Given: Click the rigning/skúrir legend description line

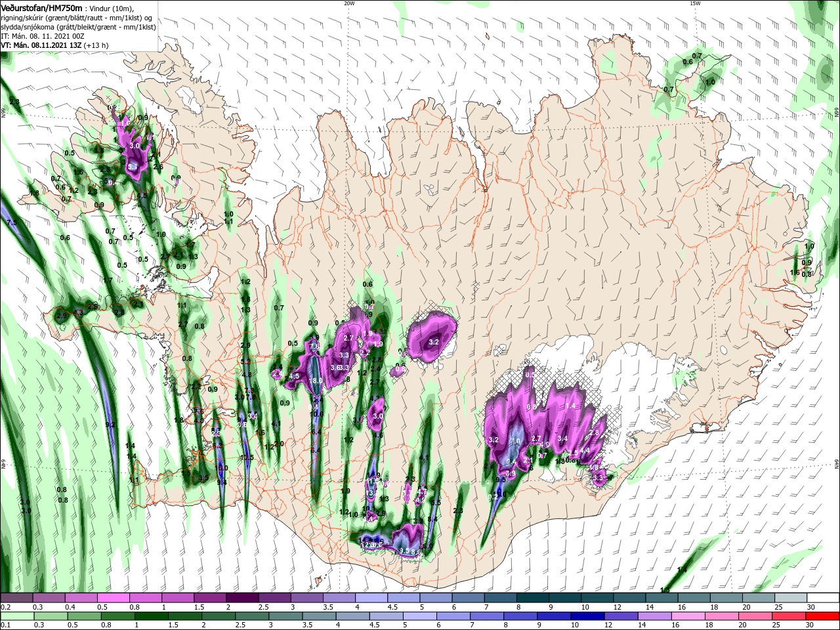Looking at the screenshot, I should pos(76,18).
